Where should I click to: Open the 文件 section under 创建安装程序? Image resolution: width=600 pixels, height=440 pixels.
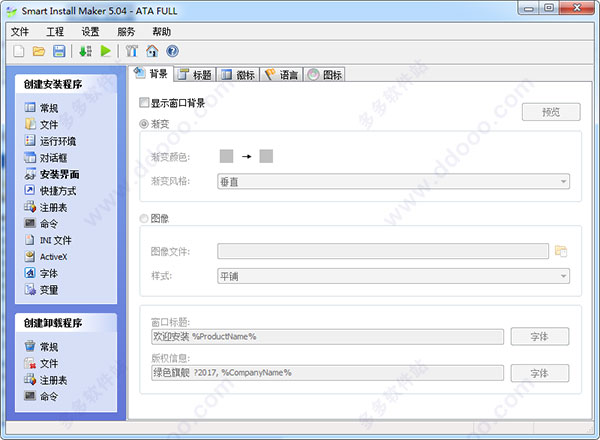coord(41,124)
